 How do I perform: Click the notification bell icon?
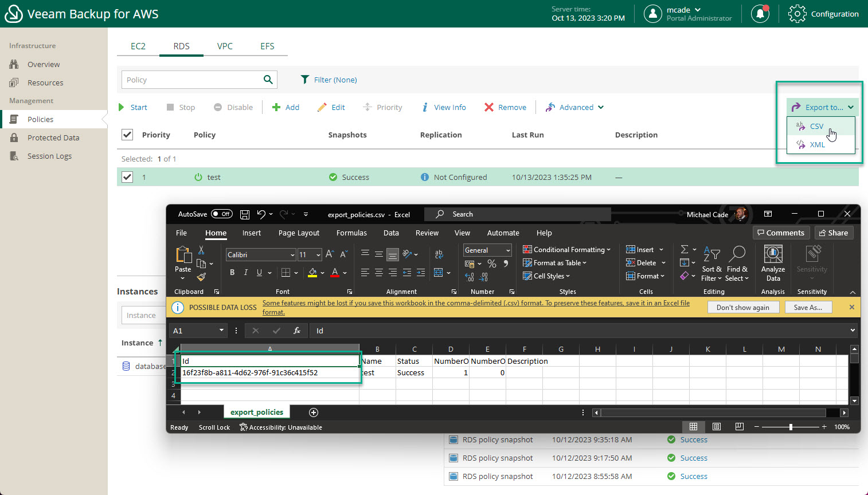coord(760,14)
